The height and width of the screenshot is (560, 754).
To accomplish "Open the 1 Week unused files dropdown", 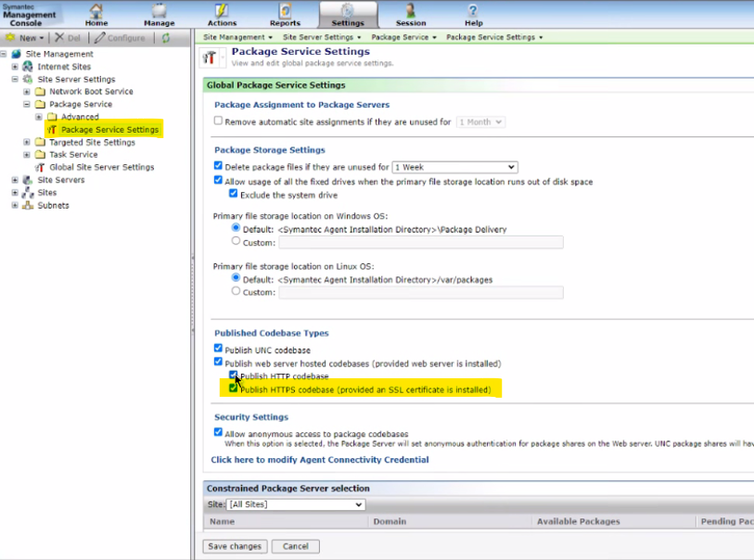I will coord(454,167).
